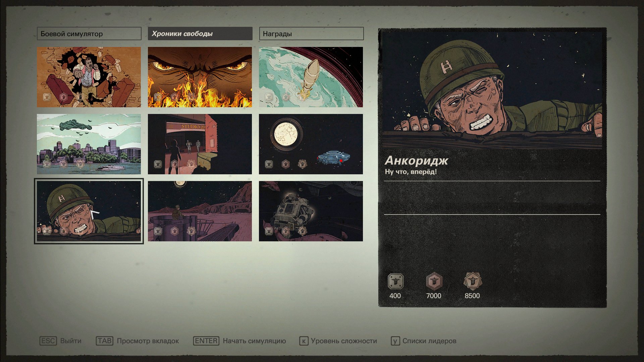Select the helmeted soldier Анкоридж thumbnail
This screenshot has width=644, height=362.
[89, 211]
